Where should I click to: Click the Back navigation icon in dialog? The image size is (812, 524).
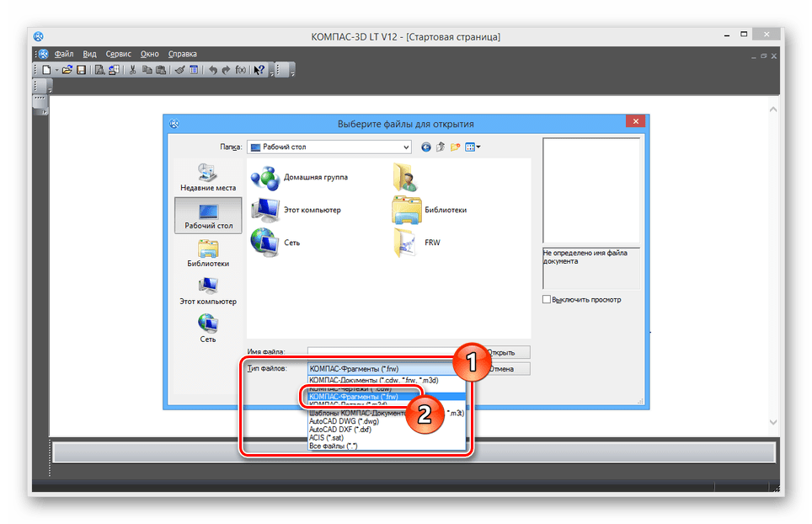click(x=425, y=147)
